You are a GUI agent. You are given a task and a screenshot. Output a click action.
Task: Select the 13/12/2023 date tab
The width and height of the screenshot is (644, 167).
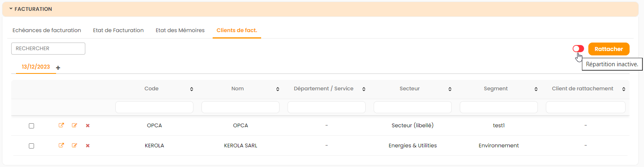point(36,67)
